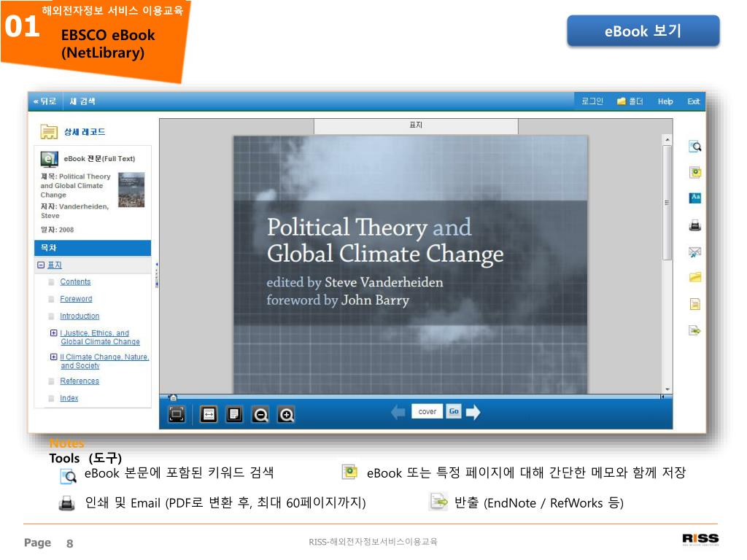Click the search within eBook magnifier icon
Screen dimensions: 747x560
click(x=695, y=147)
